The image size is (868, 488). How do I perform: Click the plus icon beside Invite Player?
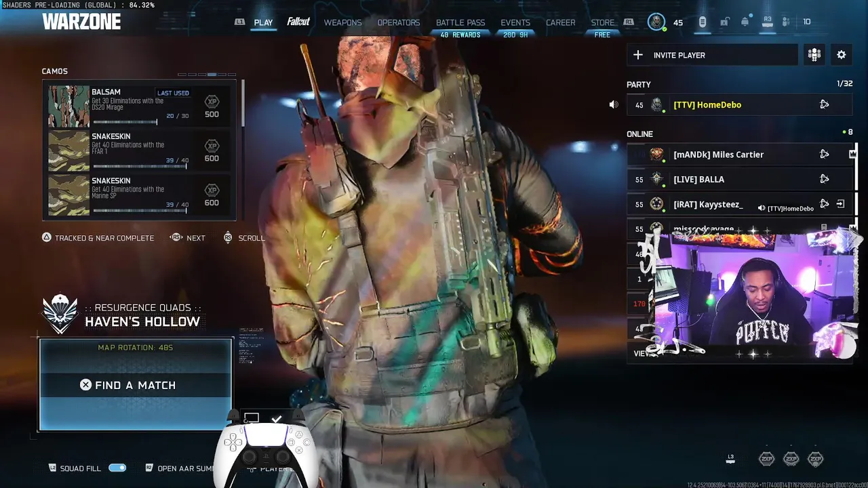point(638,55)
